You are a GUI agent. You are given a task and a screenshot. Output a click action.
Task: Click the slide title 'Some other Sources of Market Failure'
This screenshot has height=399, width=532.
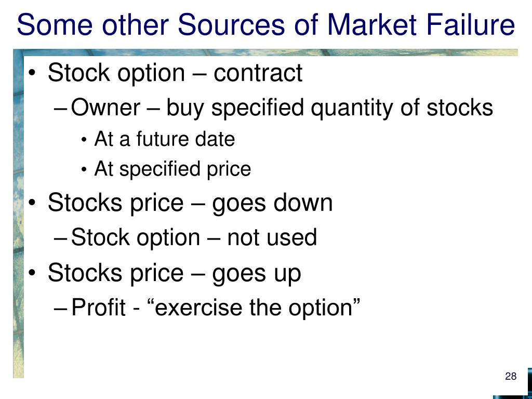(x=266, y=24)
